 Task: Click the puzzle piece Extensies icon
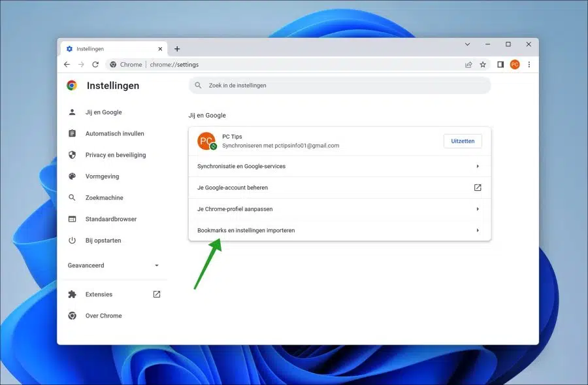[x=72, y=295]
